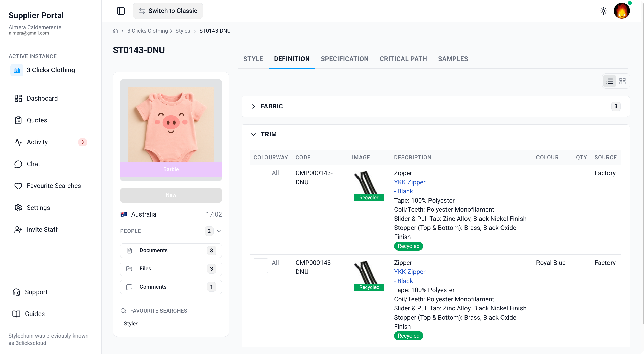Viewport: 644px width, 354px height.
Task: Click the DESCRIPTION column header
Action: [413, 158]
